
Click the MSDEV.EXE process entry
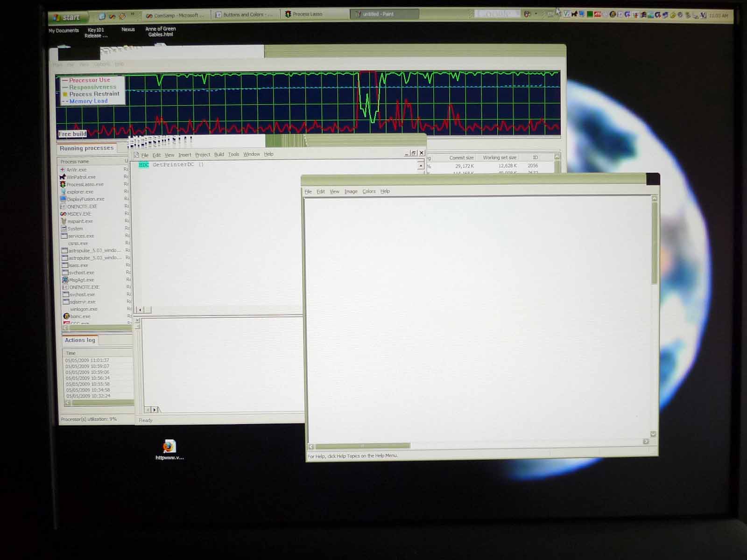coord(79,214)
